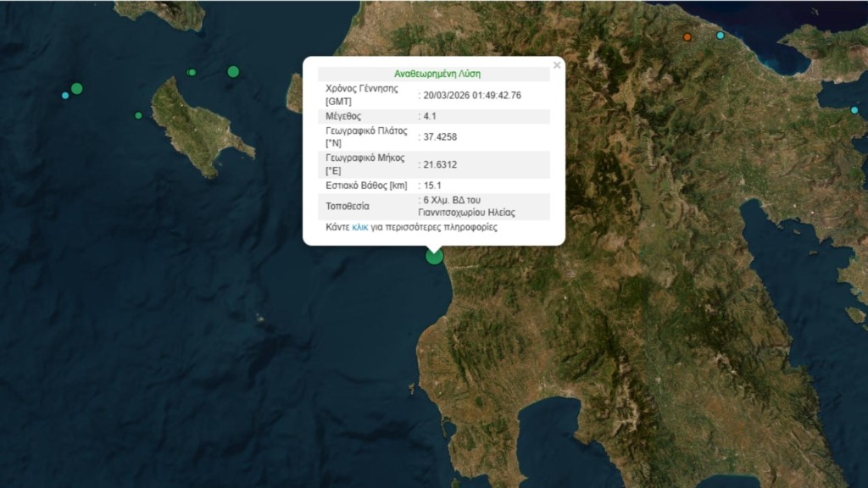Viewport: 868px width, 488px height.
Task: Click the large green epicenter marker below popup
Action: pos(434,256)
